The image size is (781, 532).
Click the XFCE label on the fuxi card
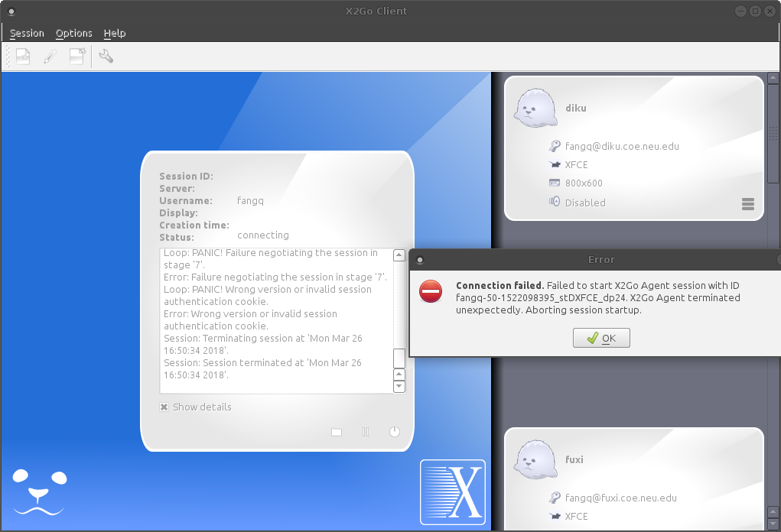[x=576, y=516]
